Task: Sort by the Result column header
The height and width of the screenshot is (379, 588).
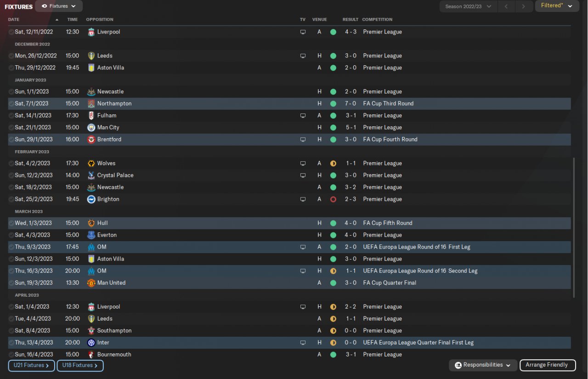Action: point(351,20)
